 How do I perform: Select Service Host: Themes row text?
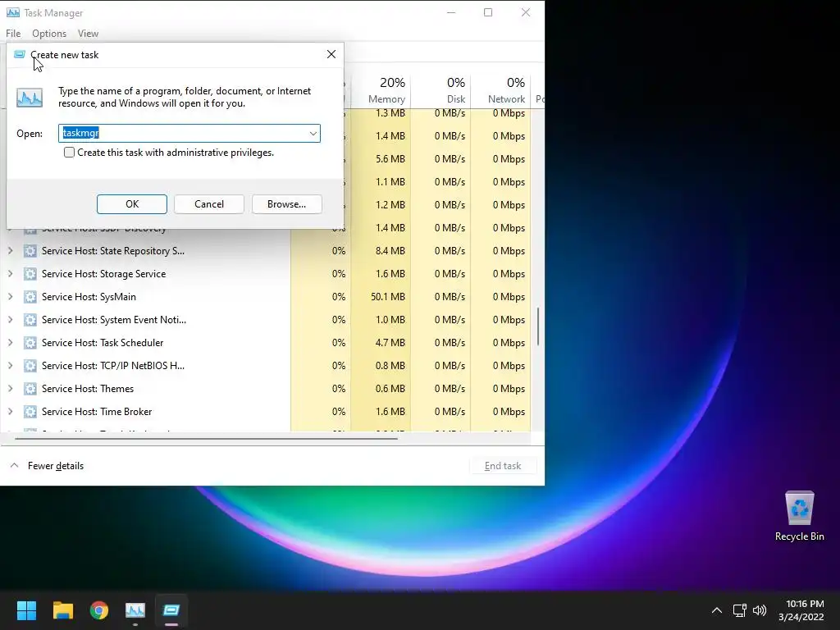click(x=88, y=389)
